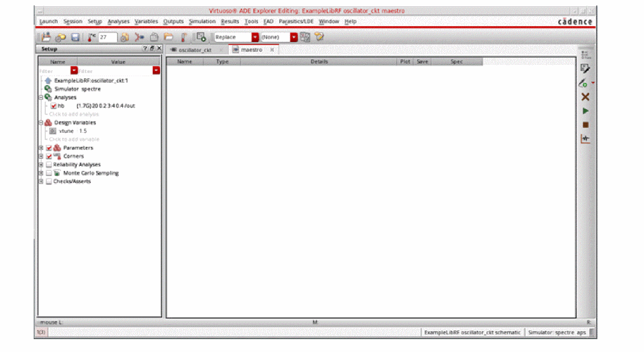
Task: Switch to the oscillator_ckt tab
Action: coord(195,50)
